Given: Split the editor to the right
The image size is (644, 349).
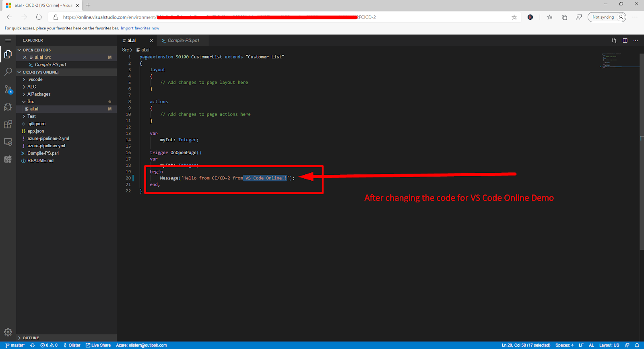Looking at the screenshot, I should point(625,41).
